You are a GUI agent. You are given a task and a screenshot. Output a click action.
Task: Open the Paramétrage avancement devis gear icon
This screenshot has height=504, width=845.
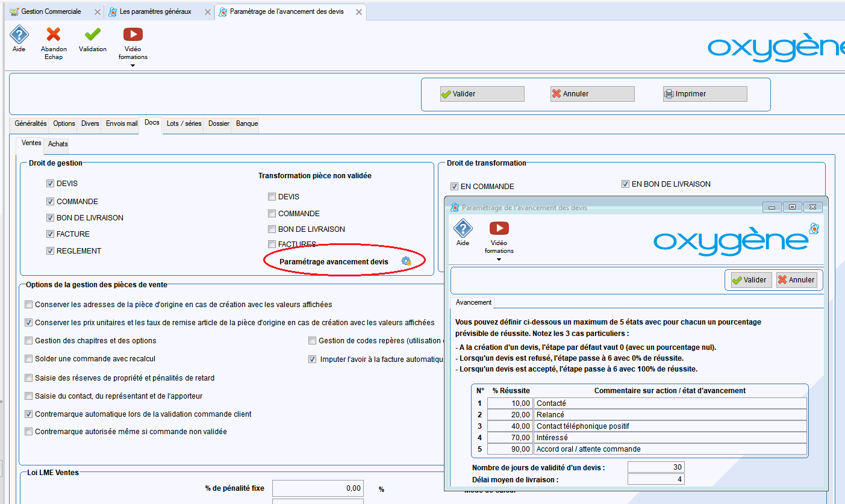[x=407, y=261]
